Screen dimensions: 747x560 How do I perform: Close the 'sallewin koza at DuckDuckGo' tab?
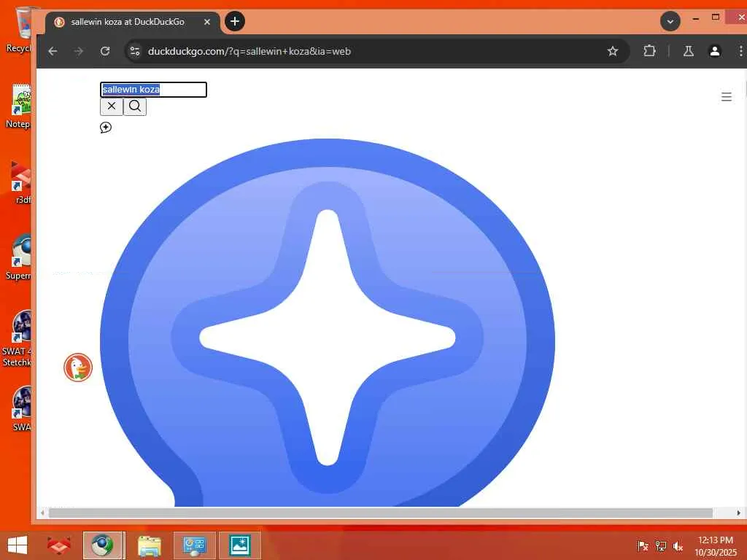(x=206, y=22)
